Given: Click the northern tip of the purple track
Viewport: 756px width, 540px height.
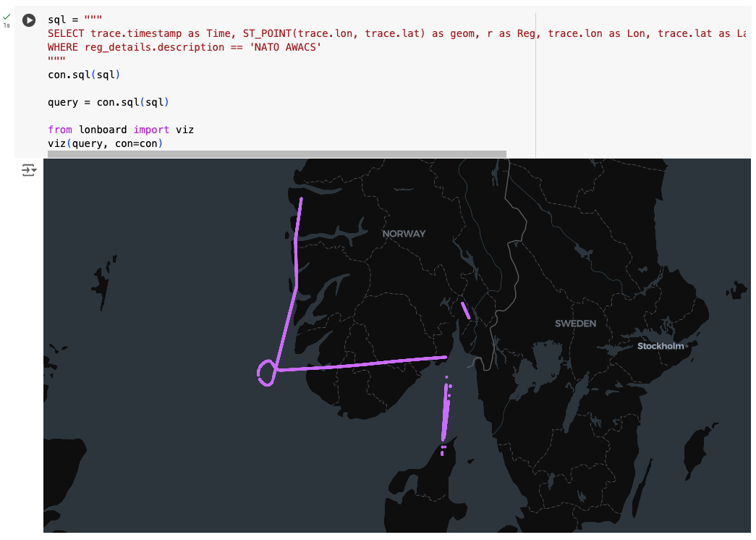Looking at the screenshot, I should pyautogui.click(x=301, y=200).
